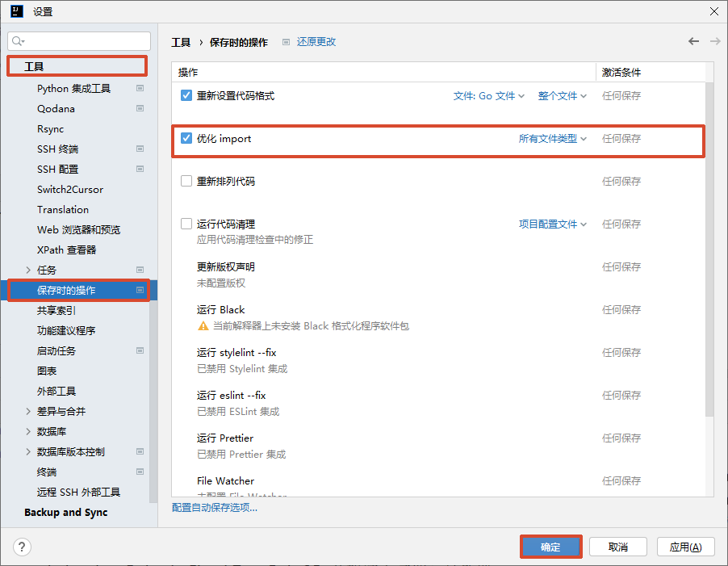Open 外部工具 settings page
The width and height of the screenshot is (728, 566).
pyautogui.click(x=56, y=391)
